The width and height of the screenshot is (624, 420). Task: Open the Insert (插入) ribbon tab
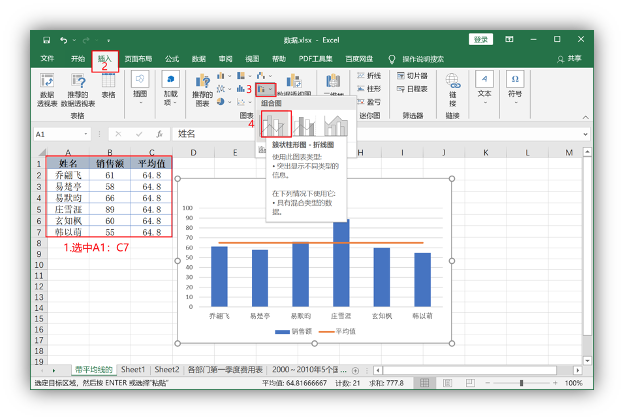[x=105, y=59]
